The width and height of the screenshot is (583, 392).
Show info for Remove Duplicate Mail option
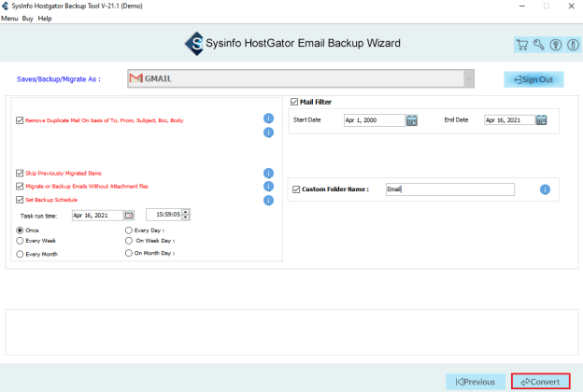[268, 119]
